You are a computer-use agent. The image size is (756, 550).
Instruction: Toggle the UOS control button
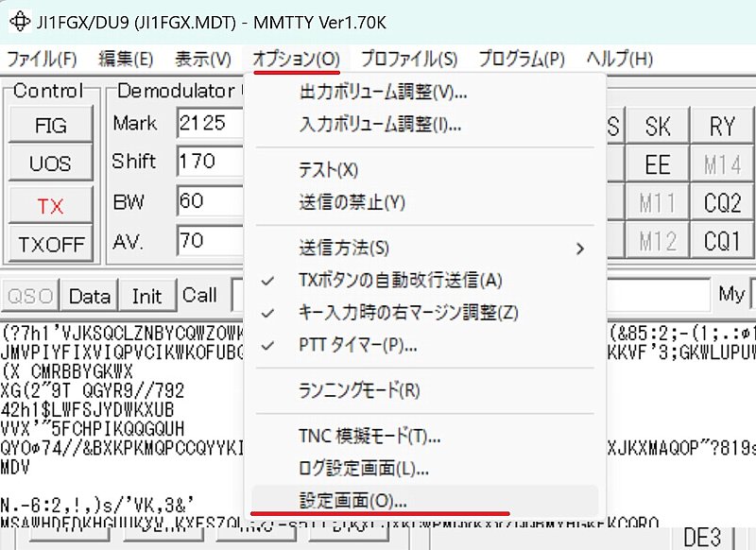pyautogui.click(x=51, y=163)
